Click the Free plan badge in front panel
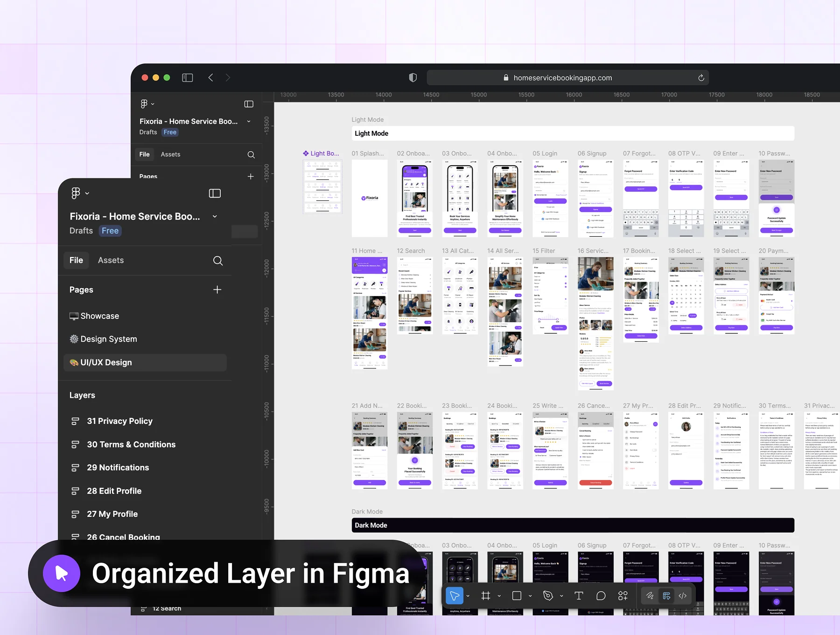Screen dimensions: 840x635 [110, 231]
